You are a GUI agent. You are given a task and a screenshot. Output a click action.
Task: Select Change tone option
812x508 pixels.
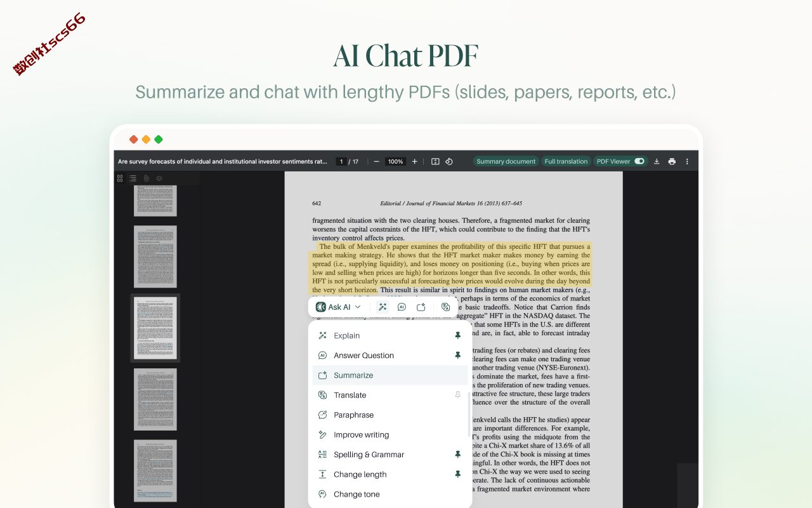click(390, 494)
